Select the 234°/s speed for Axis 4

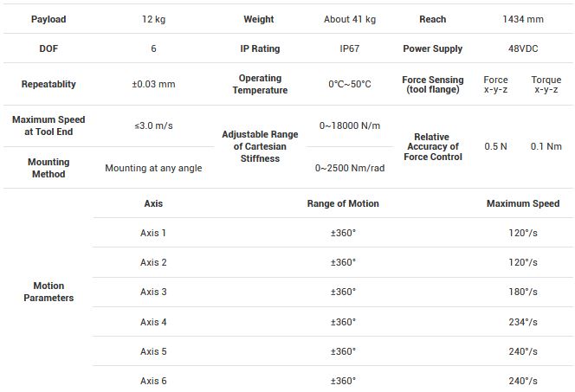(x=523, y=322)
